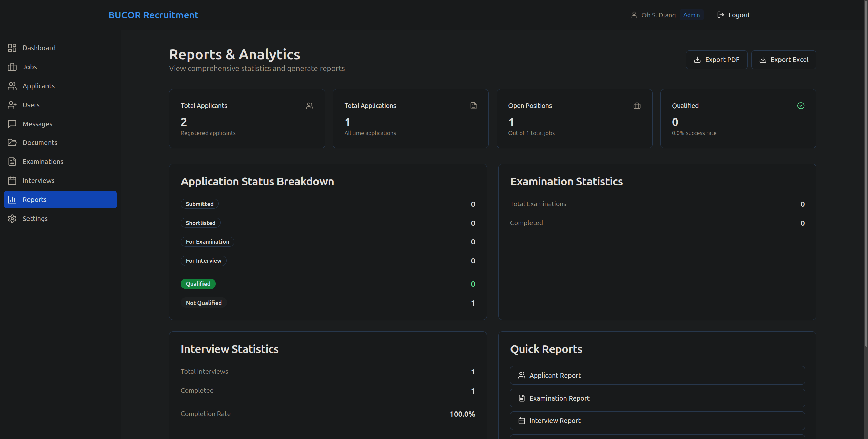The image size is (868, 439).
Task: Click the green Qualified checkmark icon
Action: click(801, 106)
